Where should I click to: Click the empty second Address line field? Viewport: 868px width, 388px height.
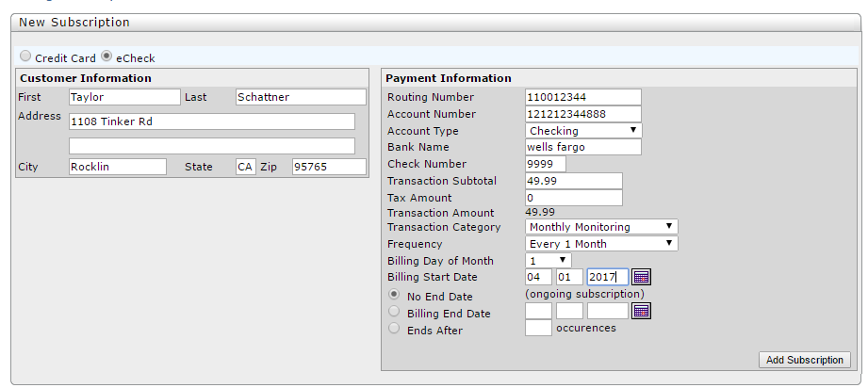click(211, 146)
